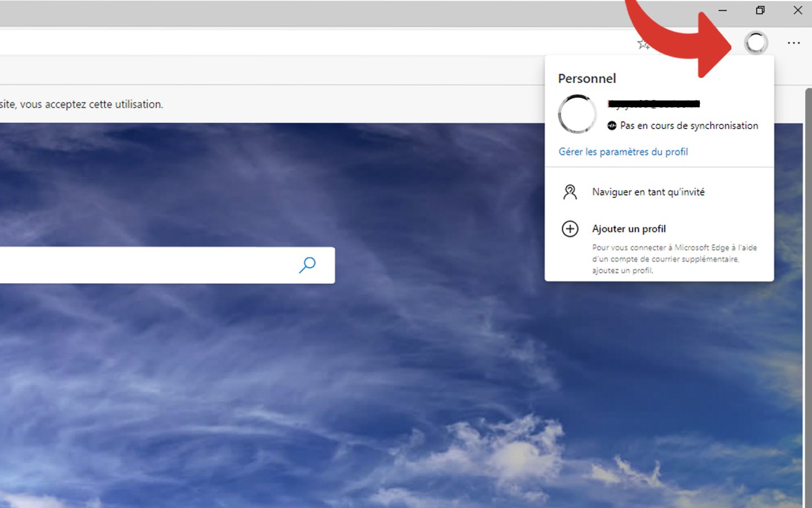812x508 pixels.
Task: Focus the browser address bar
Action: (282, 43)
